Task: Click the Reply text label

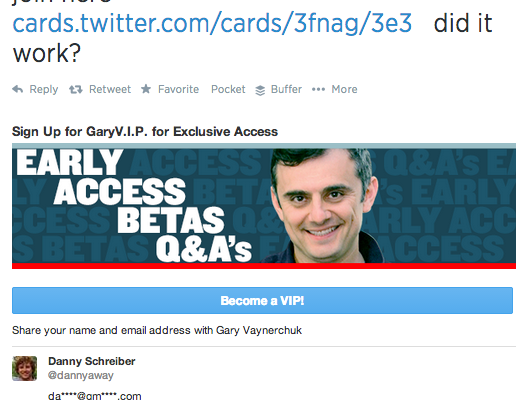Action: pos(44,89)
